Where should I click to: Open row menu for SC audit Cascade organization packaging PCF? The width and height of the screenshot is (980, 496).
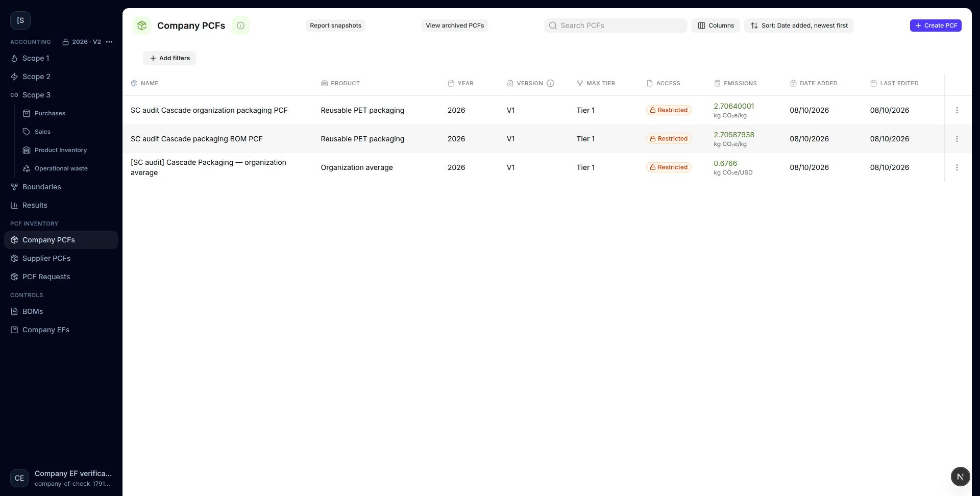(x=957, y=110)
